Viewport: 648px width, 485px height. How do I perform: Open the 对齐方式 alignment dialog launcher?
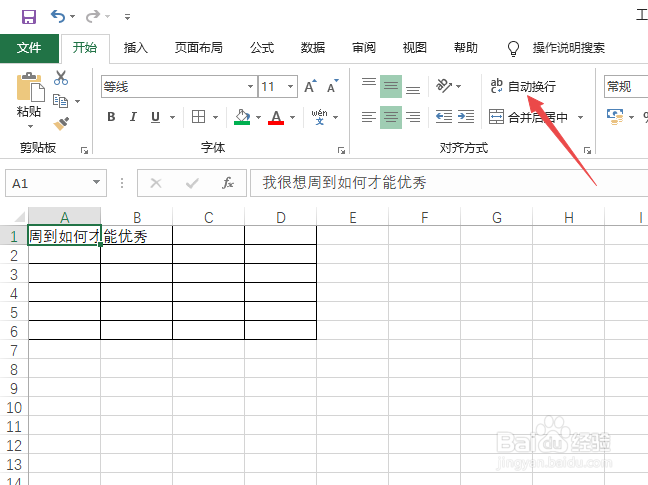tap(587, 151)
